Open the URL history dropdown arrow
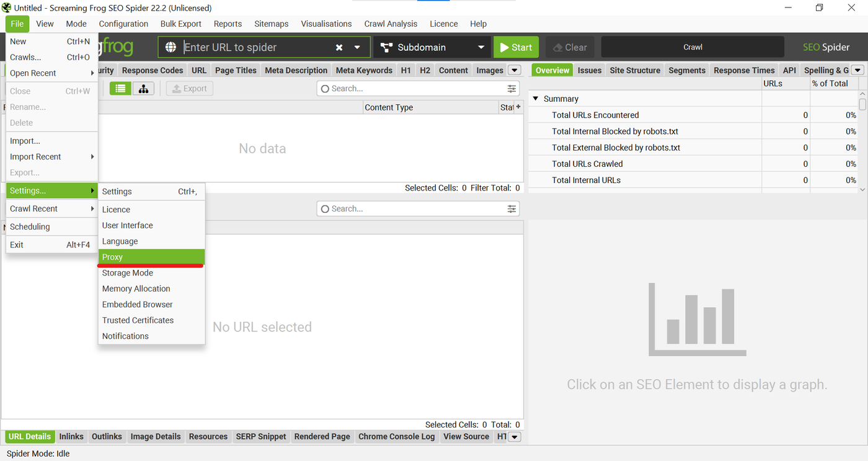Screen dimensions: 868x461 357,47
